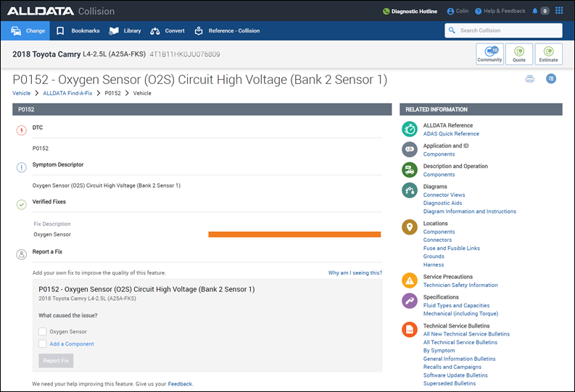Click the orange Oxygen Sensor fix bar

(x=294, y=234)
